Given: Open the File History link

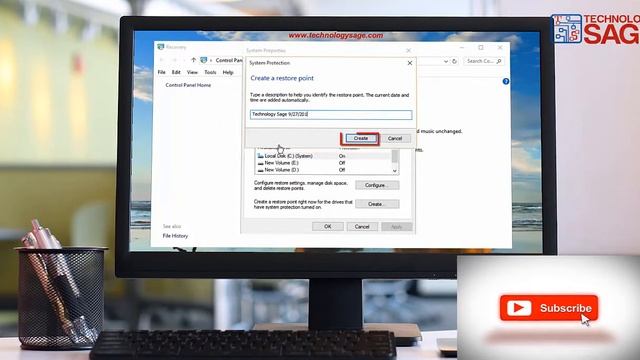Looking at the screenshot, I should (x=175, y=236).
